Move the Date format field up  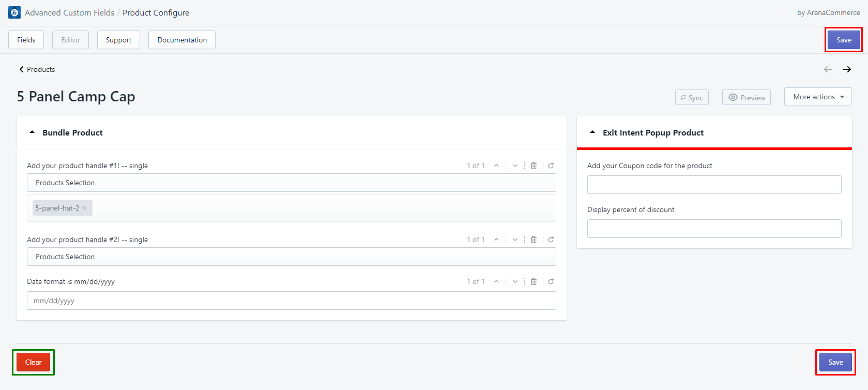tap(496, 281)
